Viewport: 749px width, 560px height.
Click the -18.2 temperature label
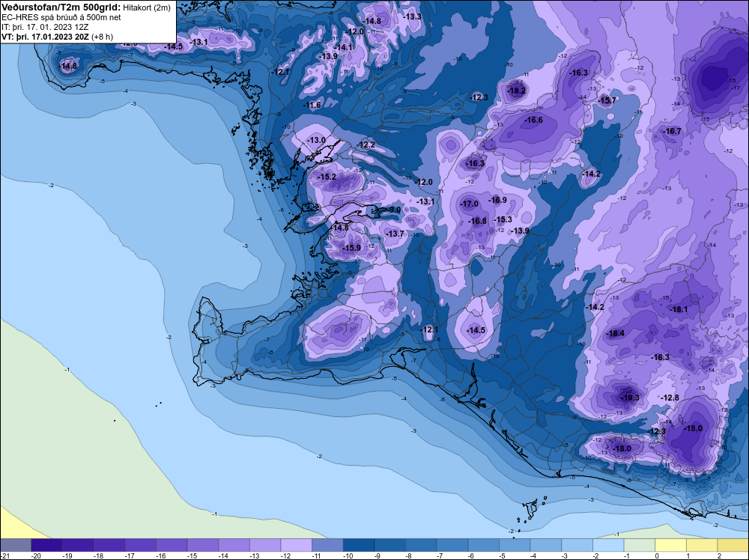point(516,91)
